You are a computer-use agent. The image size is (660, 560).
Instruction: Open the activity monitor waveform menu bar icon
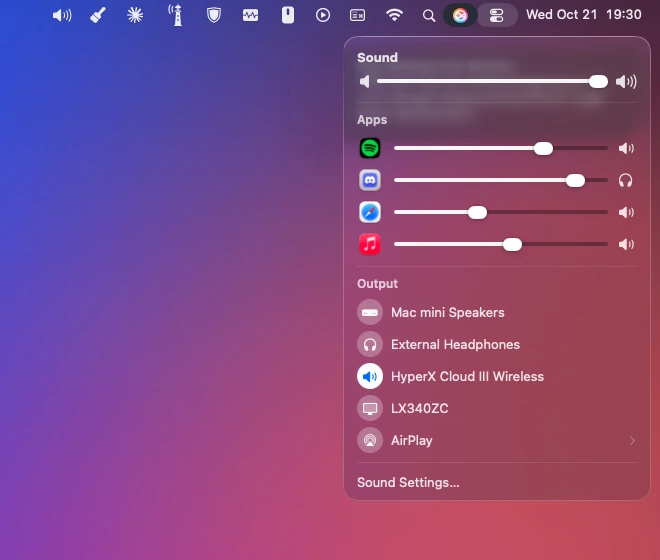tap(250, 16)
